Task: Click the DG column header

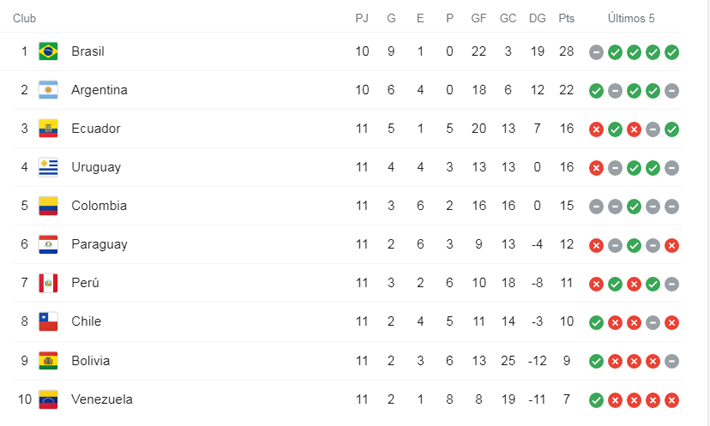Action: [537, 18]
